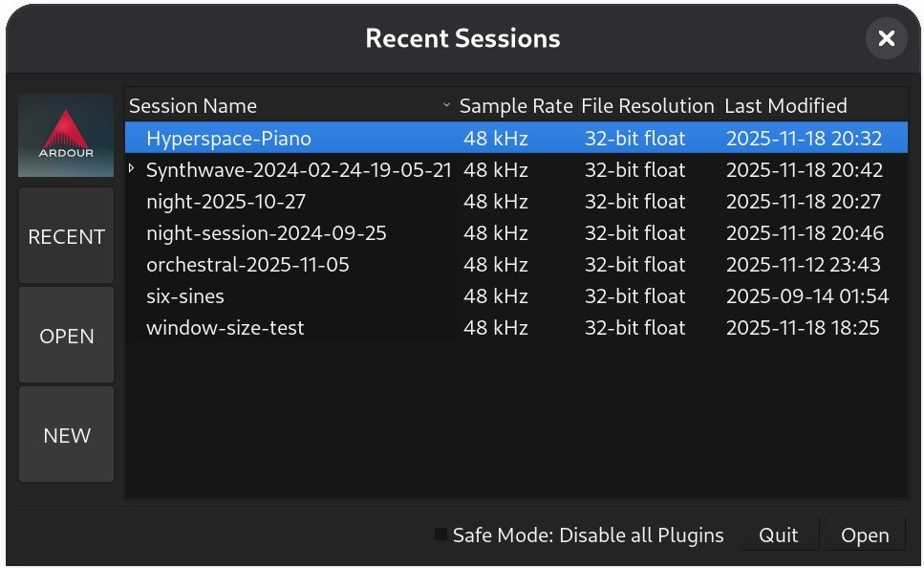Viewport: 924px width, 568px height.
Task: Click the date 2025-11-18 18:25
Action: 803,327
